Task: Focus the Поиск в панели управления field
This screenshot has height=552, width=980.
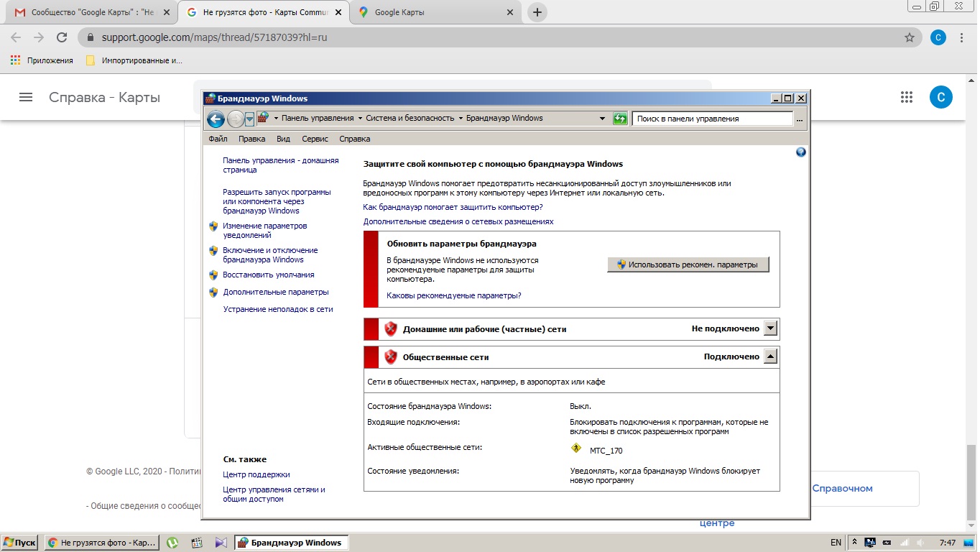Action: [713, 119]
